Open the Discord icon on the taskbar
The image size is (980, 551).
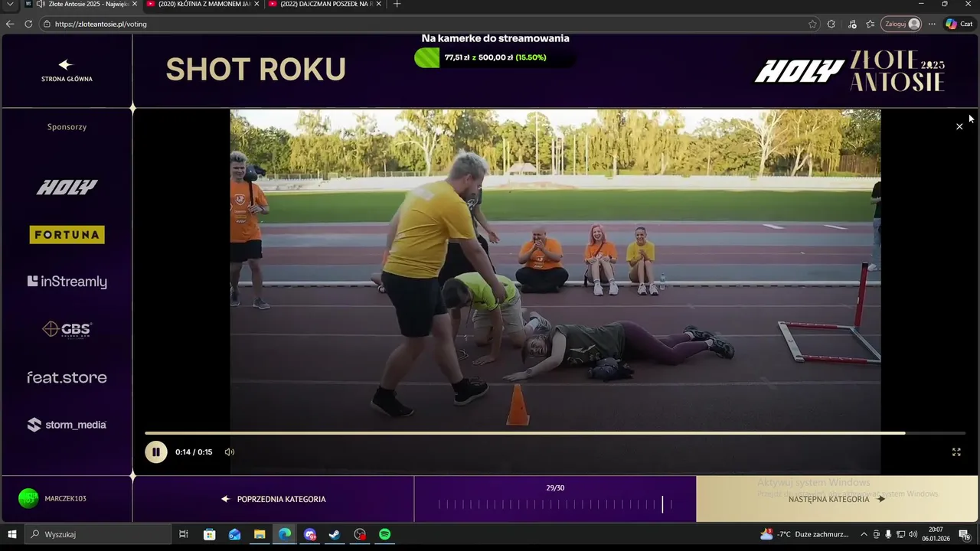click(309, 534)
